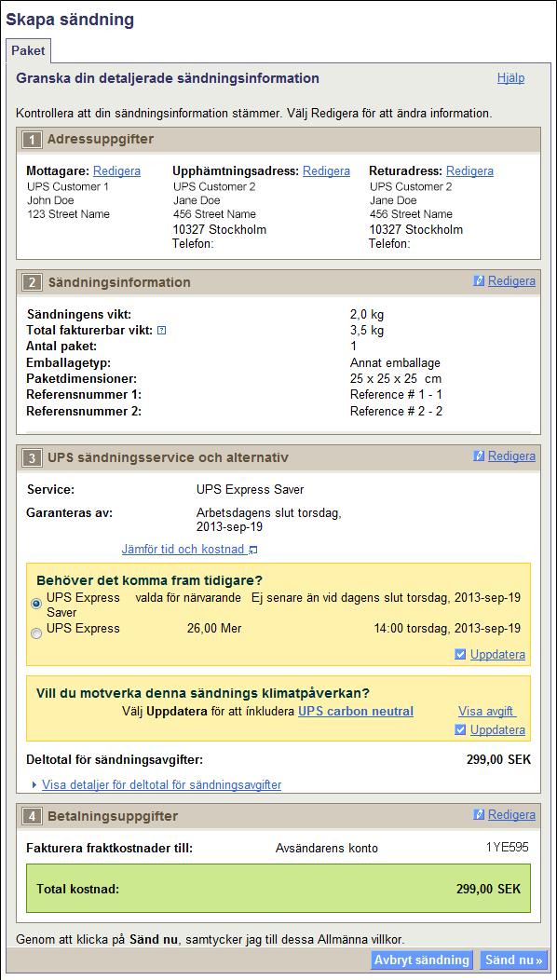Click the Sänd nu button
The width and height of the screenshot is (557, 980).
(514, 960)
